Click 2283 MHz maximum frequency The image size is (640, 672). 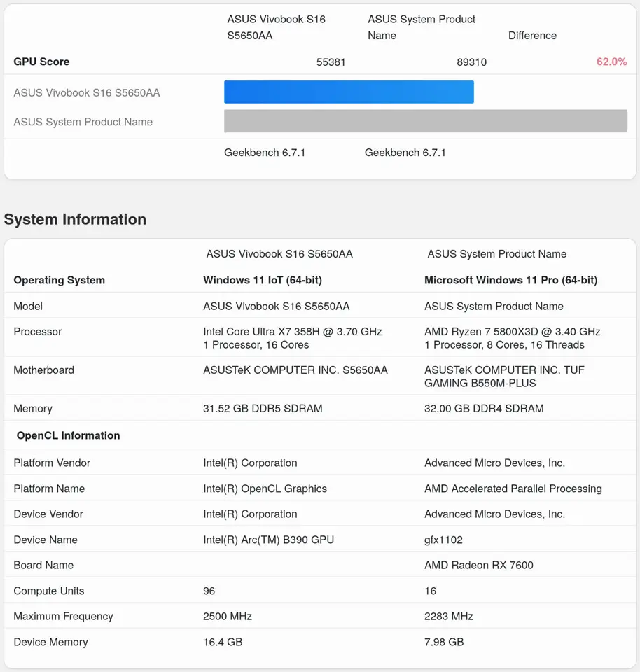448,616
